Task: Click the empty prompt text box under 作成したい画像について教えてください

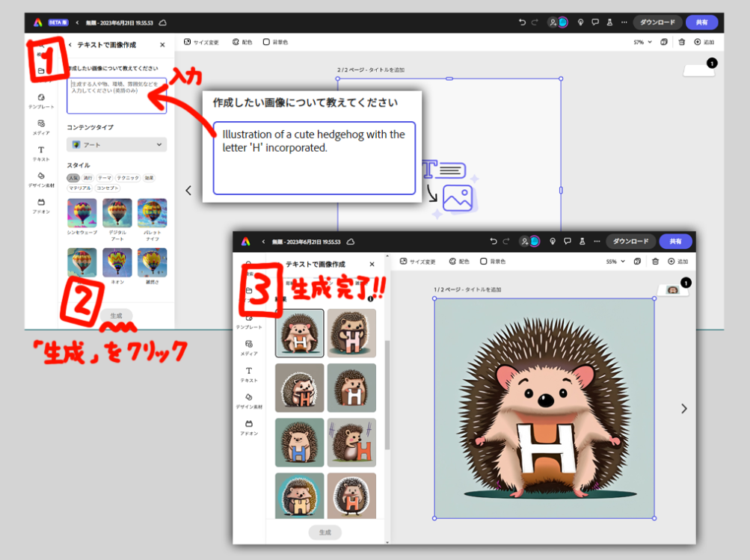Action: pyautogui.click(x=117, y=96)
